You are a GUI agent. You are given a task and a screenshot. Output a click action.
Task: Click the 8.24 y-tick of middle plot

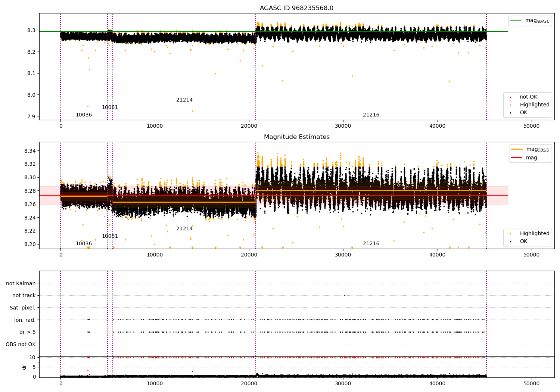pos(30,218)
